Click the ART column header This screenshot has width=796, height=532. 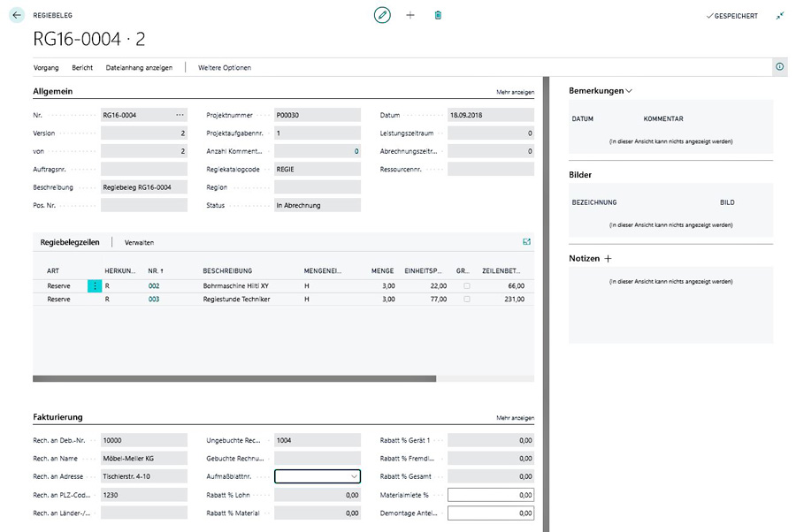pos(53,270)
